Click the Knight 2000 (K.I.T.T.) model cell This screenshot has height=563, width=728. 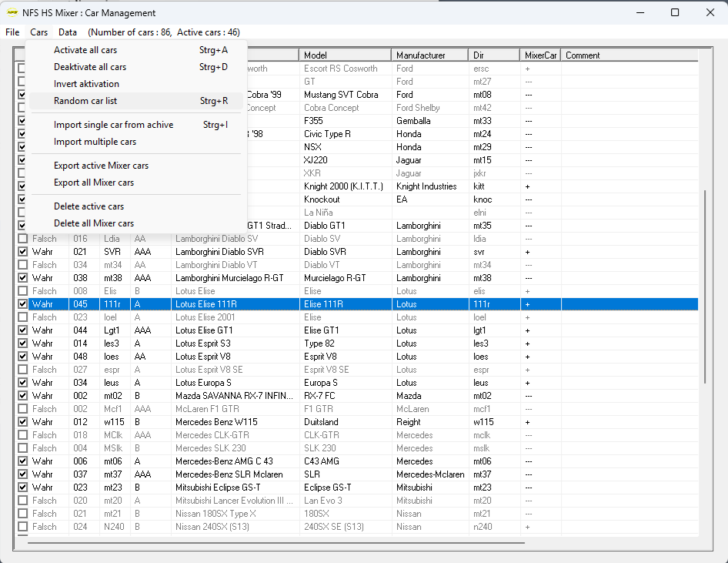(345, 186)
